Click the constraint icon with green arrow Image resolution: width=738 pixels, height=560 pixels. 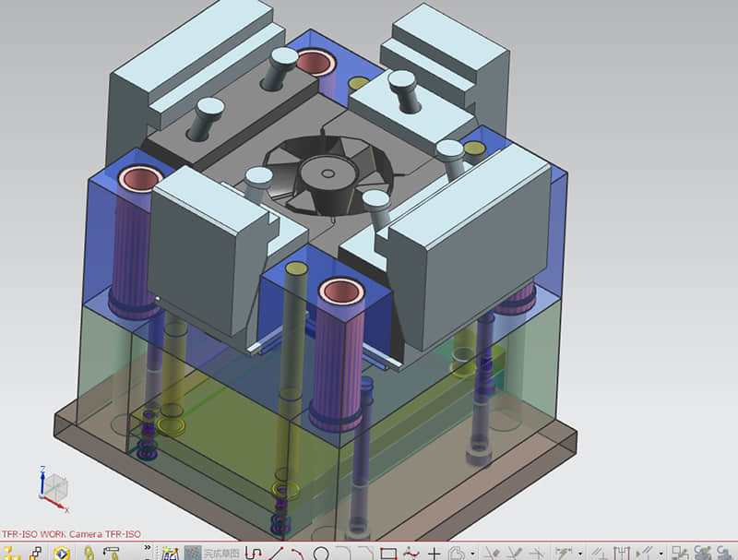[645, 553]
